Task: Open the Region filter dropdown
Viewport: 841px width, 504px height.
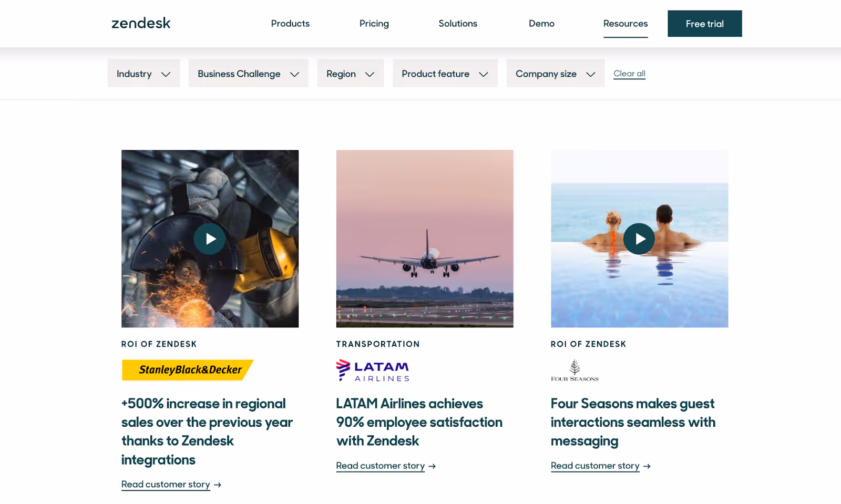Action: (x=351, y=74)
